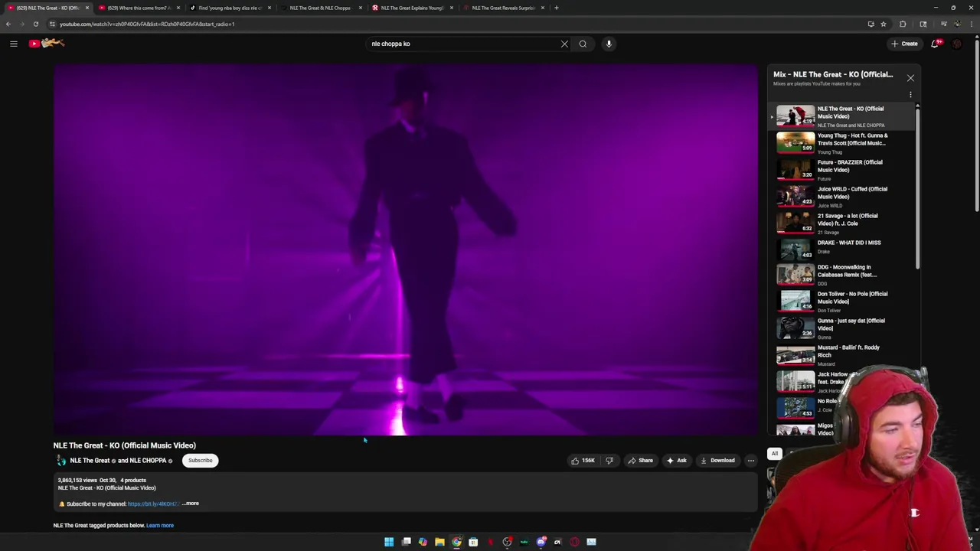Screen dimensions: 980x551
Task: Open the Ask AI button
Action: click(x=677, y=461)
